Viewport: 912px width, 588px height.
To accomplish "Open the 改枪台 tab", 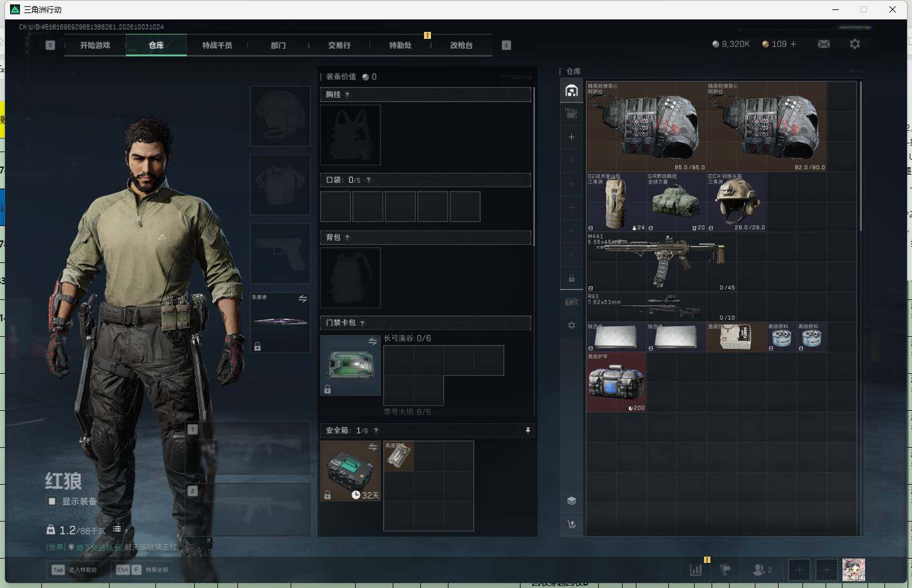I will pos(461,45).
